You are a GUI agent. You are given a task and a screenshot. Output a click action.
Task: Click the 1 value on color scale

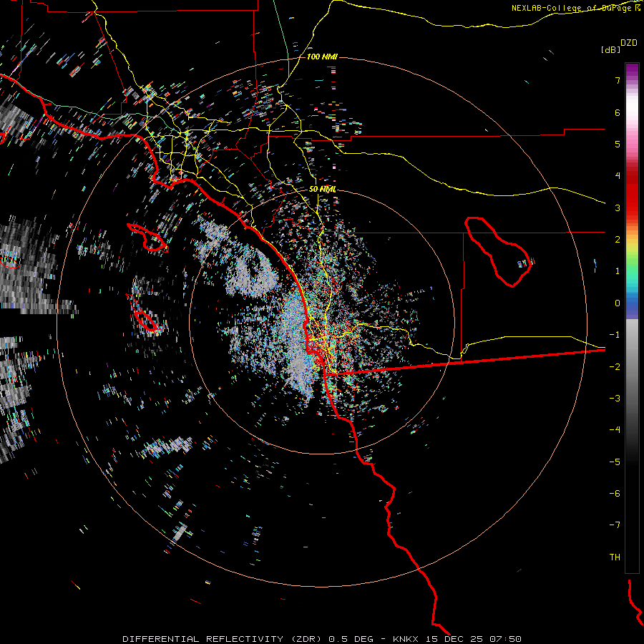tap(618, 271)
